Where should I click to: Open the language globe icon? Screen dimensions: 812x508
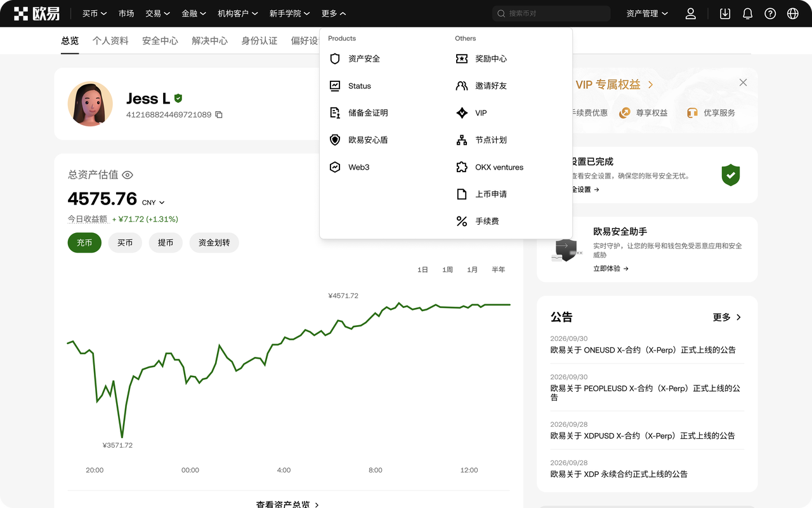pyautogui.click(x=792, y=13)
